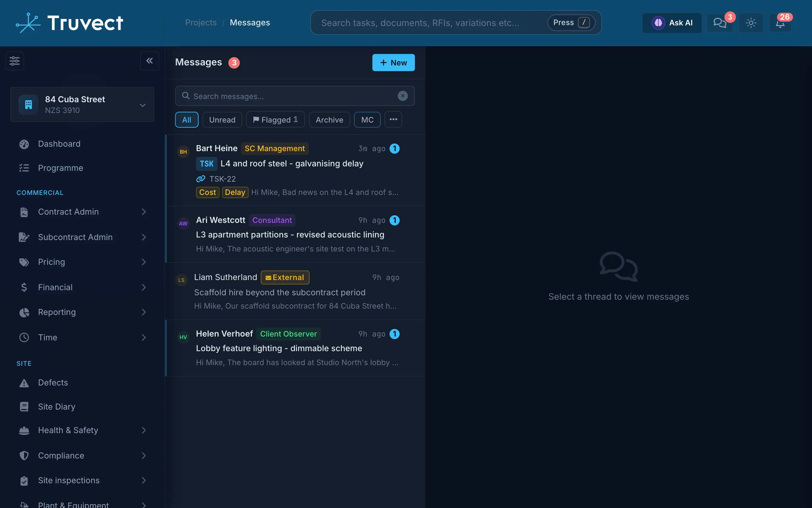812x508 pixels.
Task: Open more message filters ellipsis
Action: pos(393,120)
